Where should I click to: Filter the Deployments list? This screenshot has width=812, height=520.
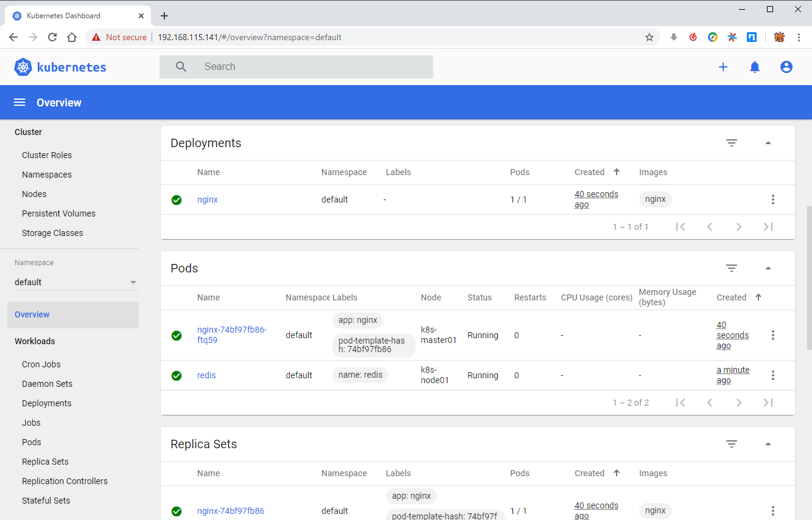pyautogui.click(x=732, y=143)
